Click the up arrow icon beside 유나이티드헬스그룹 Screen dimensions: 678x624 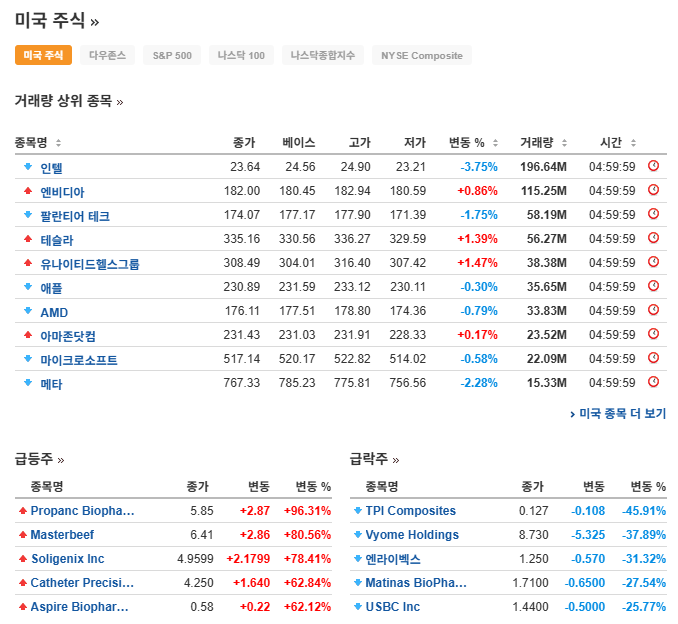click(x=28, y=262)
